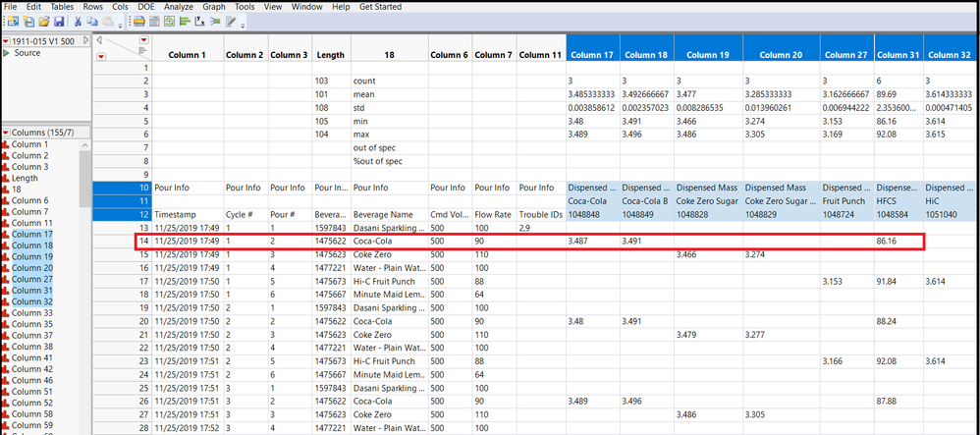
Task: Open the Graph menu
Action: point(213,7)
